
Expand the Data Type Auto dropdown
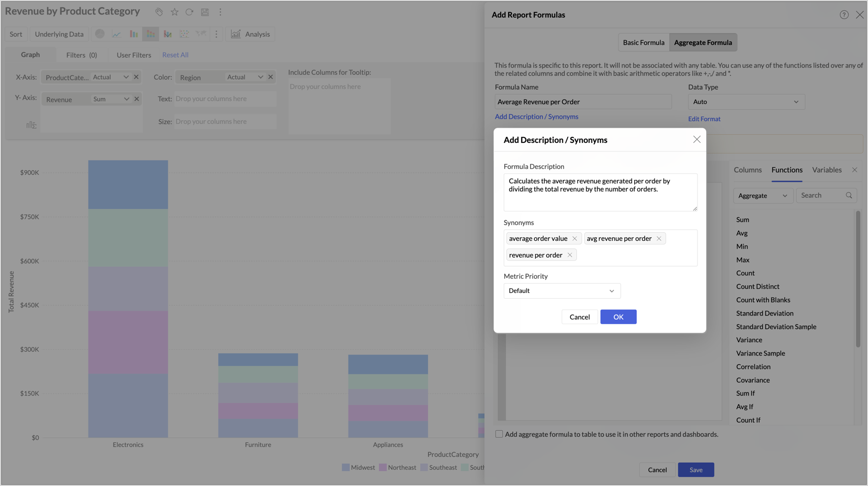tap(746, 102)
